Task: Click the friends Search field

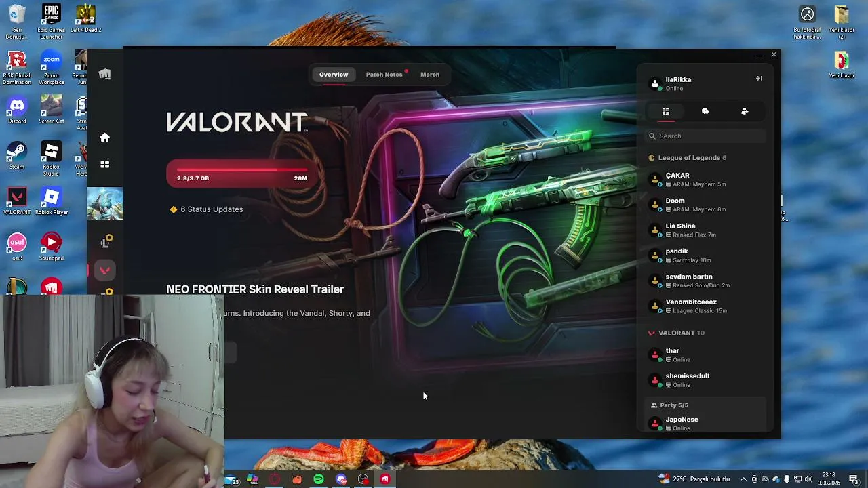Action: pyautogui.click(x=705, y=136)
